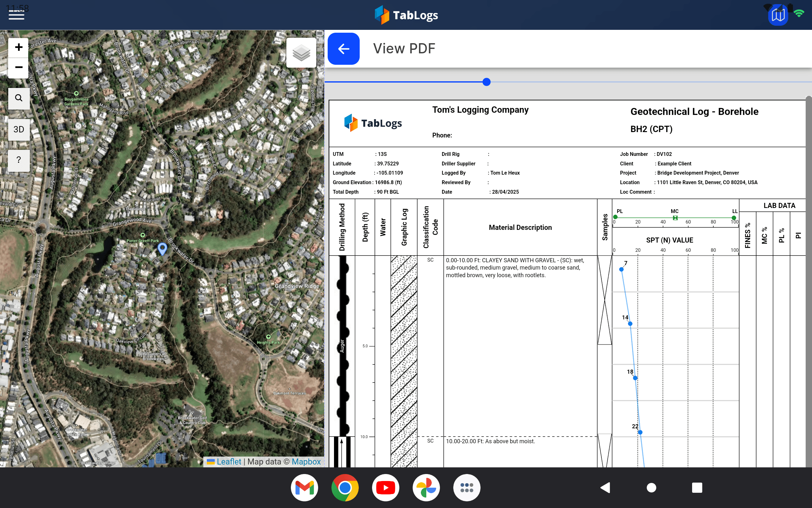Click the 'BH2 (CPT)' borehole name
This screenshot has width=812, height=508.
[651, 129]
